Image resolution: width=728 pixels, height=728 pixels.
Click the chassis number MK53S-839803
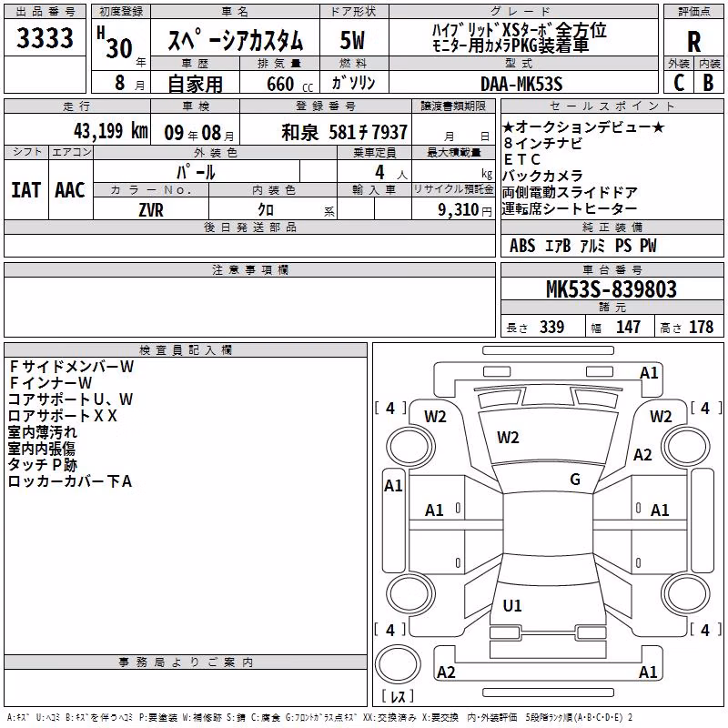(612, 289)
